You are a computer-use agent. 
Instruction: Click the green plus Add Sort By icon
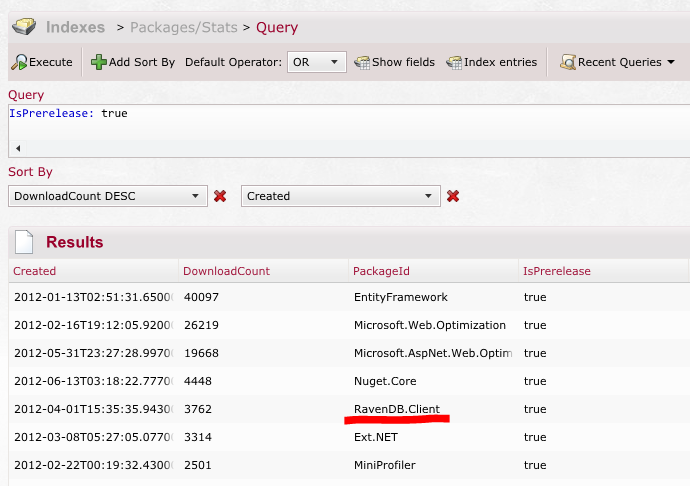click(99, 62)
